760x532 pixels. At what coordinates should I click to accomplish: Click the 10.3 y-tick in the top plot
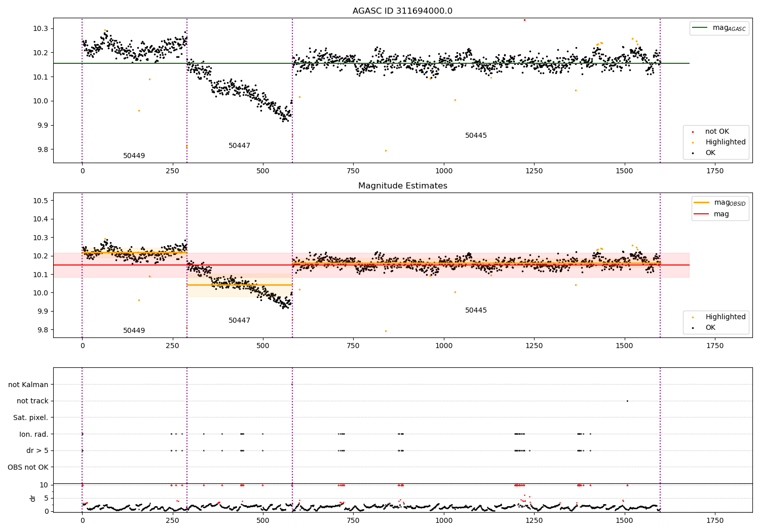coord(40,29)
